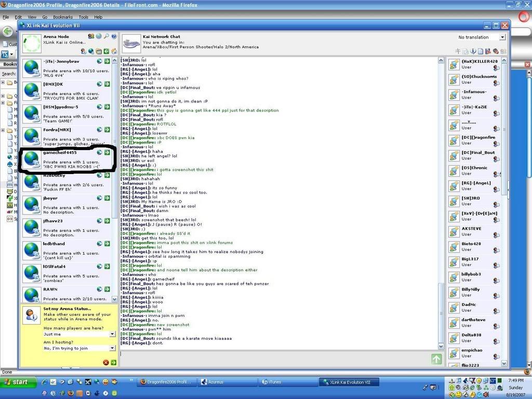532x399 pixels.
Task: Select the jfhavv23 arena thumbnail
Action: point(32,228)
